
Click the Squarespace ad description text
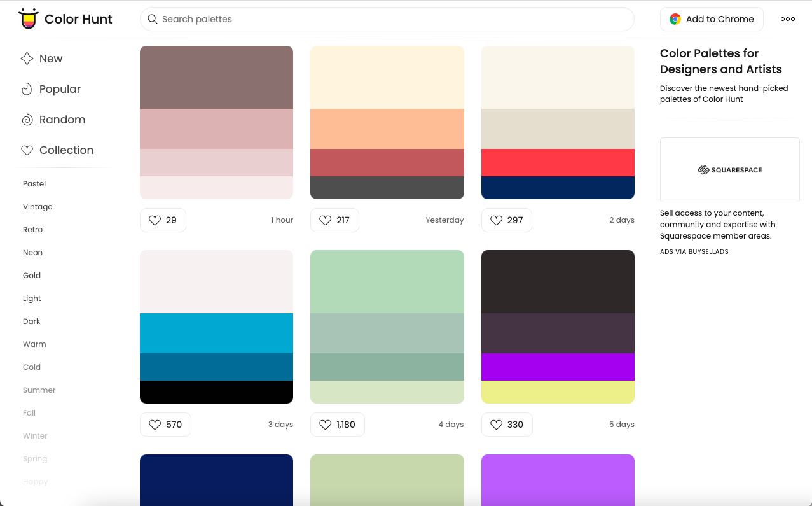click(718, 225)
